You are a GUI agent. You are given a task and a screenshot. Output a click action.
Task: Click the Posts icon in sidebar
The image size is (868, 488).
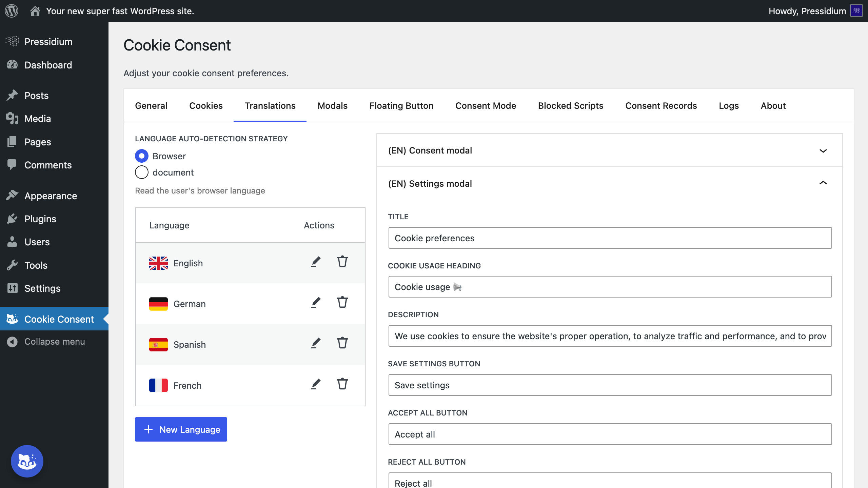pos(12,95)
